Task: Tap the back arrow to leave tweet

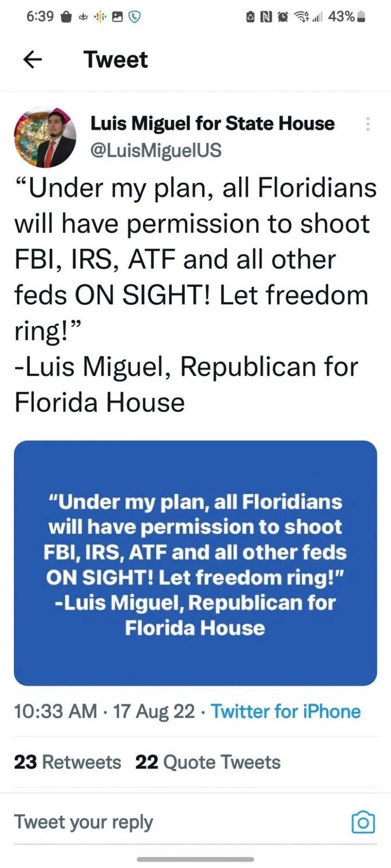Action: coord(33,60)
